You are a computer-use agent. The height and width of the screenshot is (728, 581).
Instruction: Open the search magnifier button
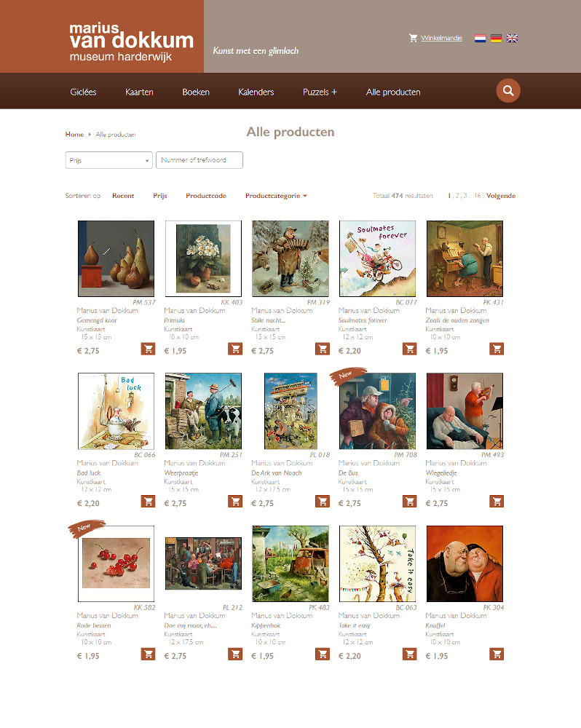pyautogui.click(x=508, y=90)
